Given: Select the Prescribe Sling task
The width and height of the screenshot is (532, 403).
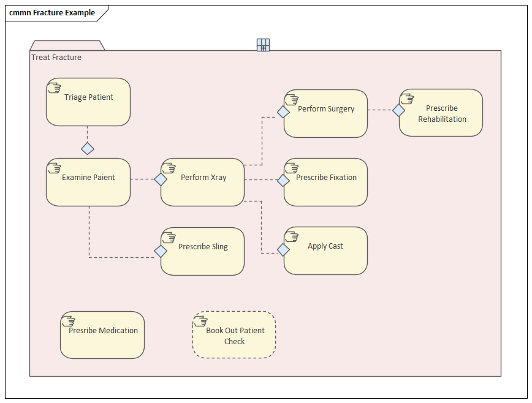Looking at the screenshot, I should [202, 251].
